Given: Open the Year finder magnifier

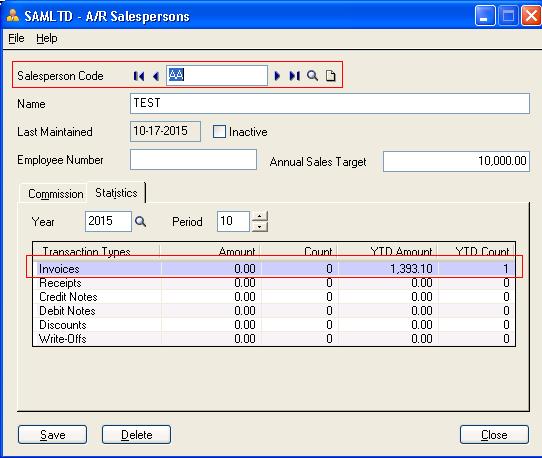Looking at the screenshot, I should tap(140, 222).
